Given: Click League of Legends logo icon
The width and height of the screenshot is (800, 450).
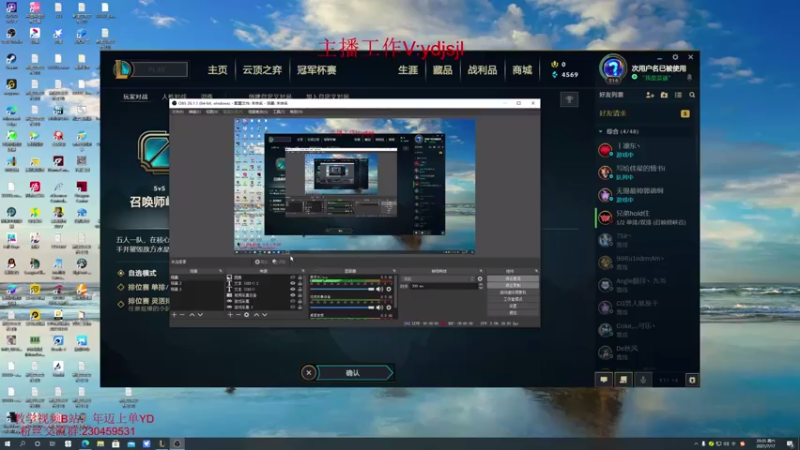Looking at the screenshot, I should coord(122,69).
